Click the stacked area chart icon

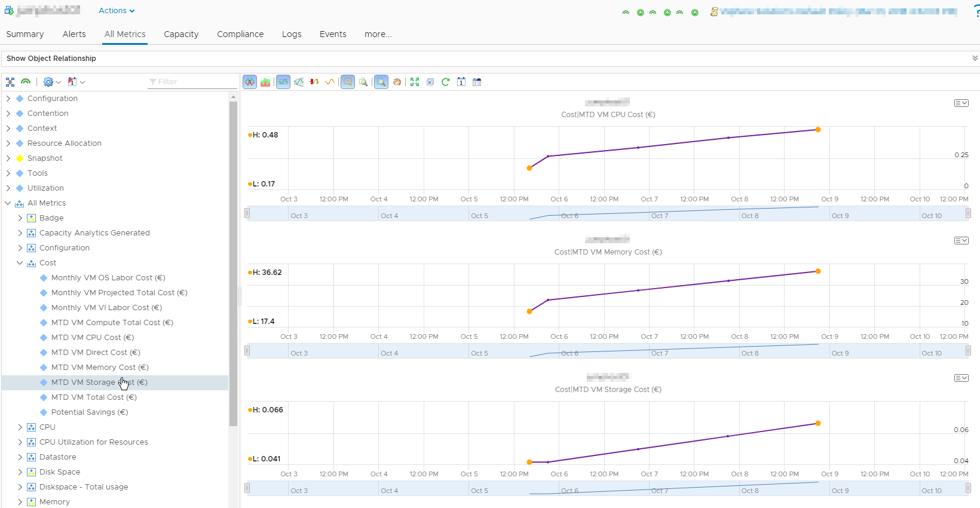tap(265, 82)
